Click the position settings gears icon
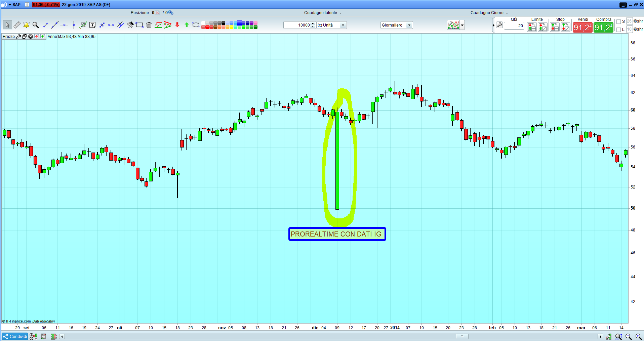 click(171, 13)
